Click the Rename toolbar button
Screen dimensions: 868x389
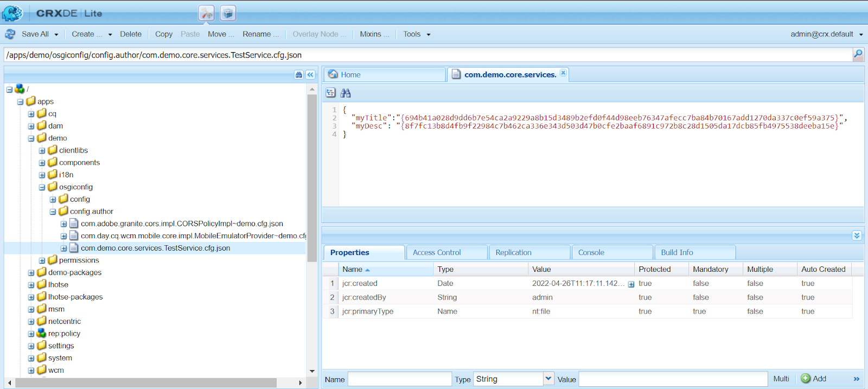[x=260, y=34]
